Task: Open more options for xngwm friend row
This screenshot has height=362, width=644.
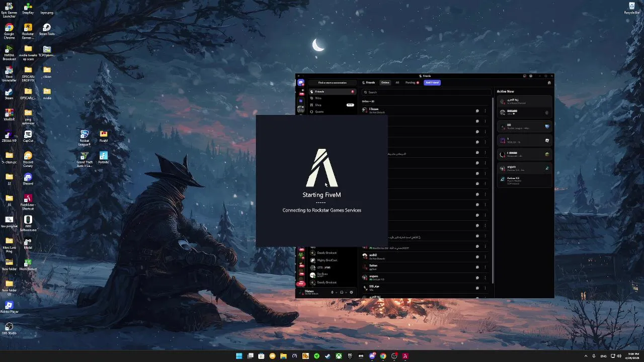Action: click(x=486, y=278)
